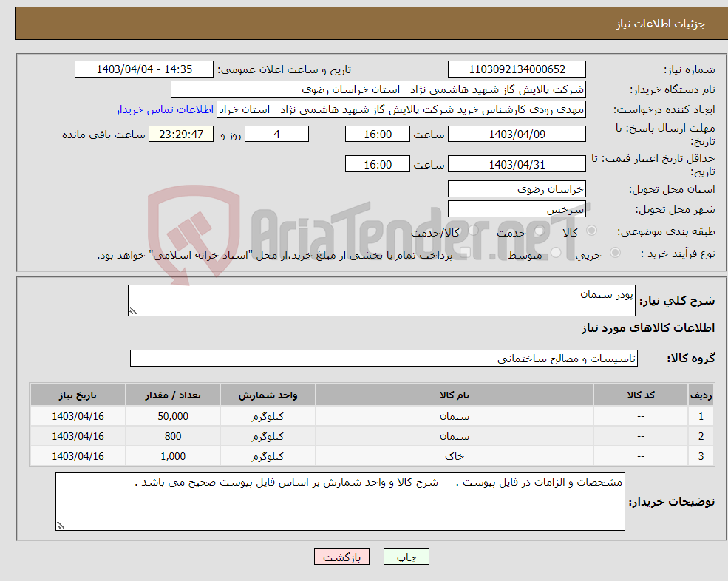Click the تاریخ نیاز column header
Screen dimensions: 728x581
click(78, 395)
